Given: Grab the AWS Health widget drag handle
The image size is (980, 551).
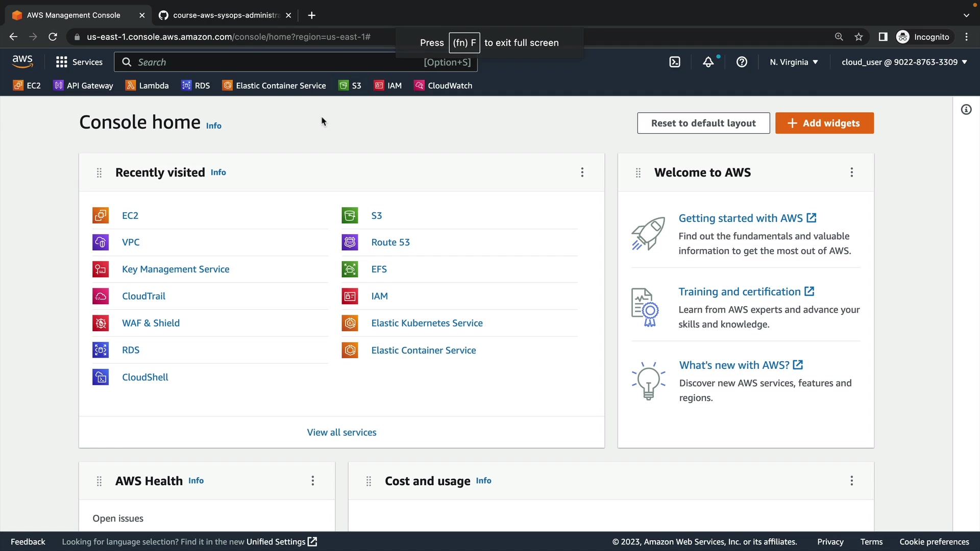Looking at the screenshot, I should click(x=100, y=481).
